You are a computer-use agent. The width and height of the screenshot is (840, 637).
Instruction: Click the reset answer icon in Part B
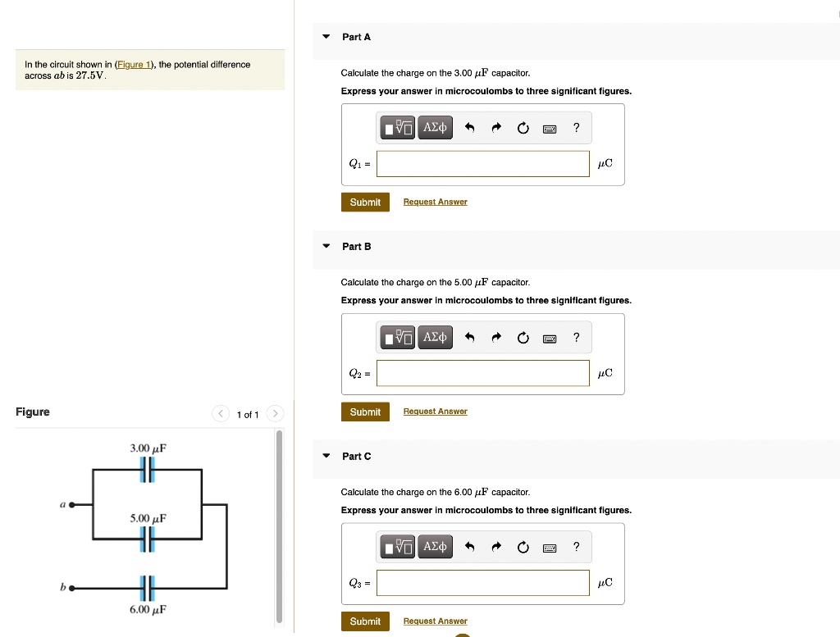(523, 337)
